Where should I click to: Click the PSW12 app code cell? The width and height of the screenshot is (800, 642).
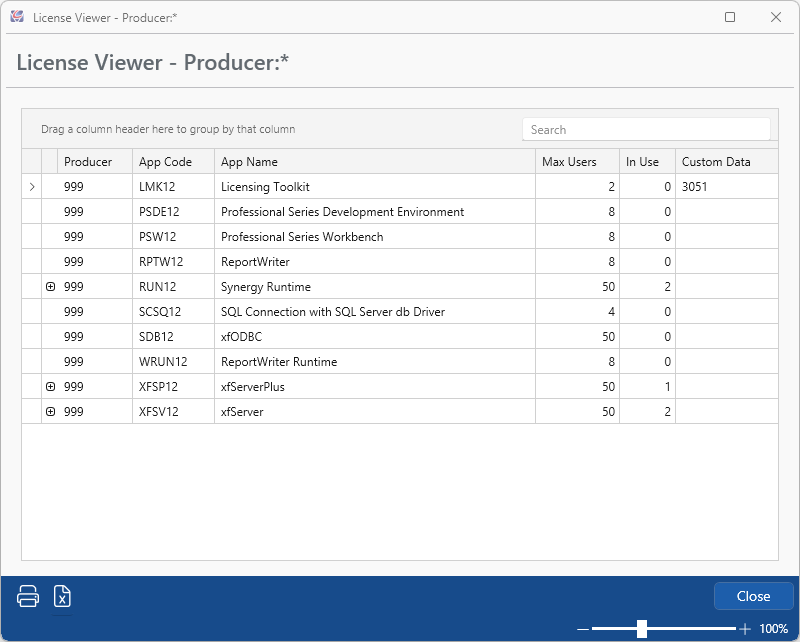[173, 237]
